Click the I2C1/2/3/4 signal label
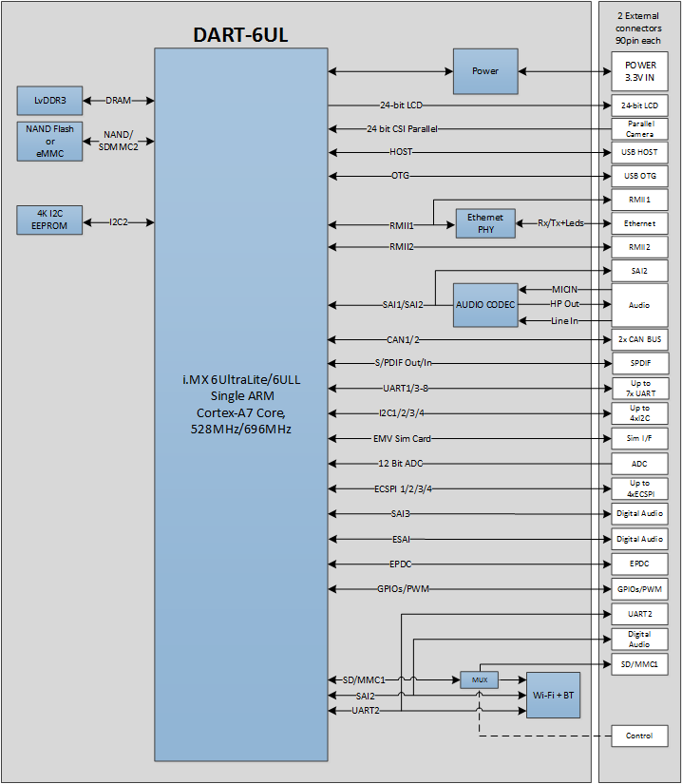The width and height of the screenshot is (682, 784). [402, 413]
